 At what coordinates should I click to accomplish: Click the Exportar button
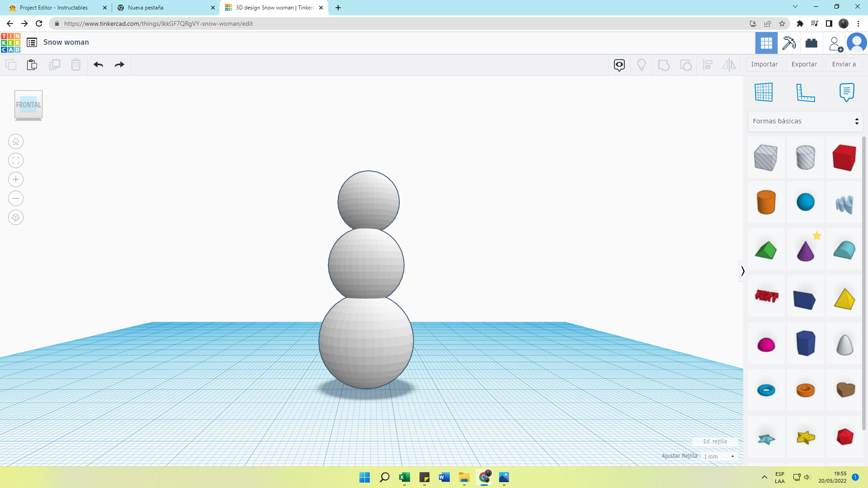[x=804, y=65]
